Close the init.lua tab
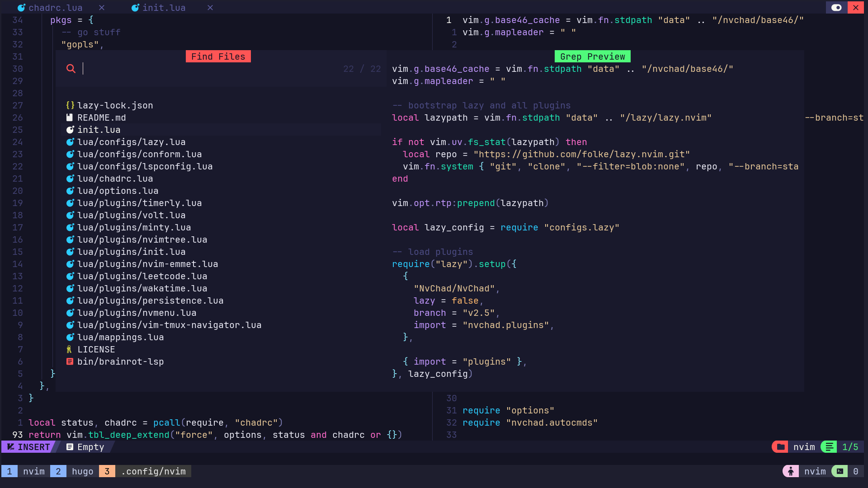868x488 pixels. pyautogui.click(x=210, y=8)
